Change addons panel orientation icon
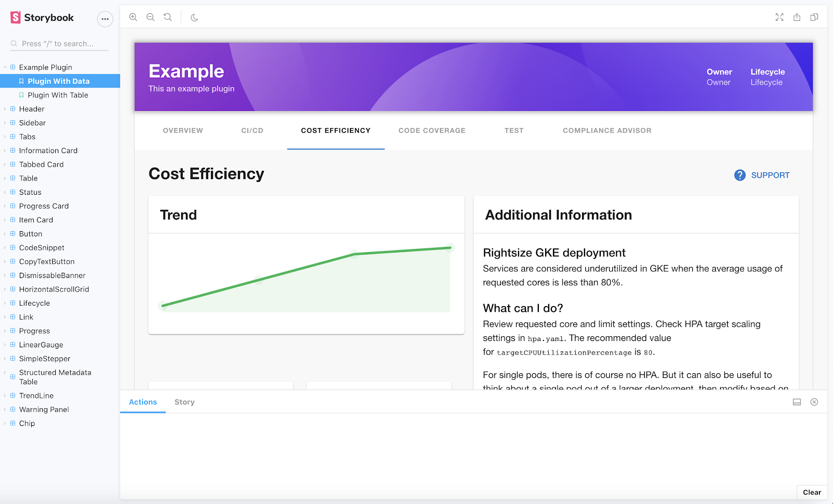This screenshot has height=504, width=833. coord(797,402)
